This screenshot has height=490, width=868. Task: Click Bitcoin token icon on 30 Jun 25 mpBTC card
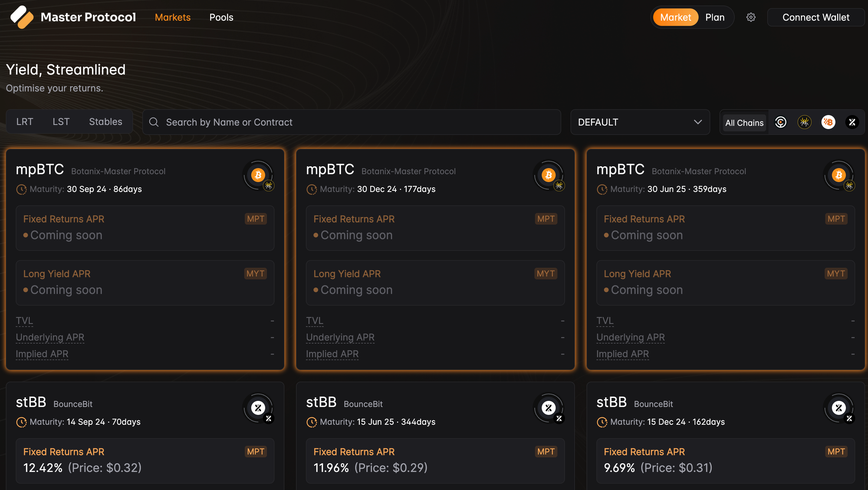pos(838,175)
